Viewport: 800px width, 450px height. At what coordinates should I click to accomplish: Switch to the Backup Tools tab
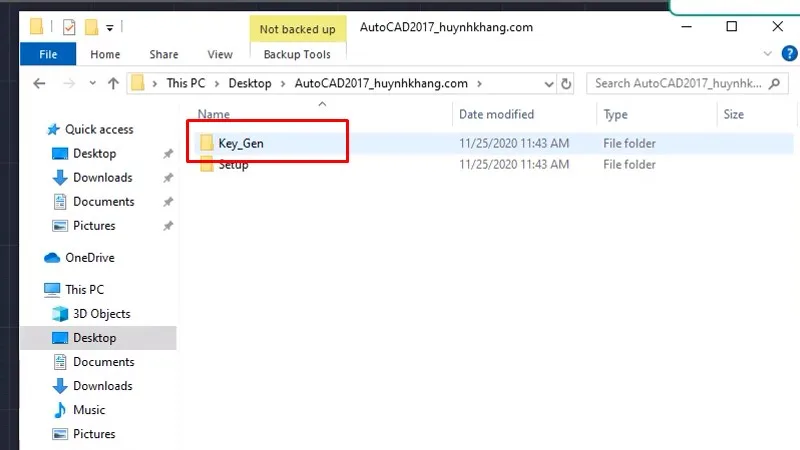[296, 55]
